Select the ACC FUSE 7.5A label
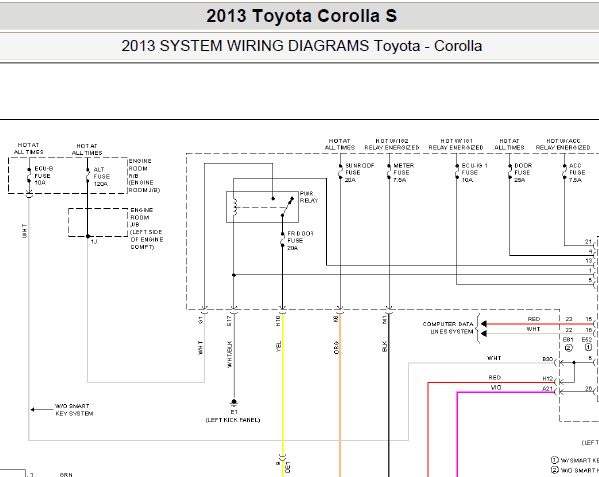 576,173
